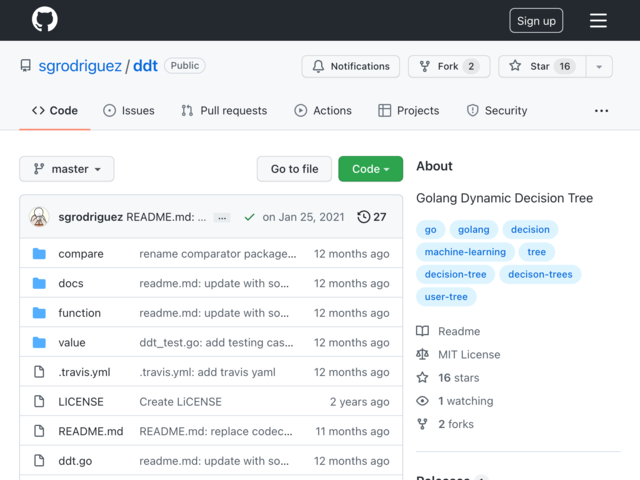This screenshot has height=480, width=640.
Task: Click the repository icon beside sgrodriguez
Action: click(x=26, y=66)
